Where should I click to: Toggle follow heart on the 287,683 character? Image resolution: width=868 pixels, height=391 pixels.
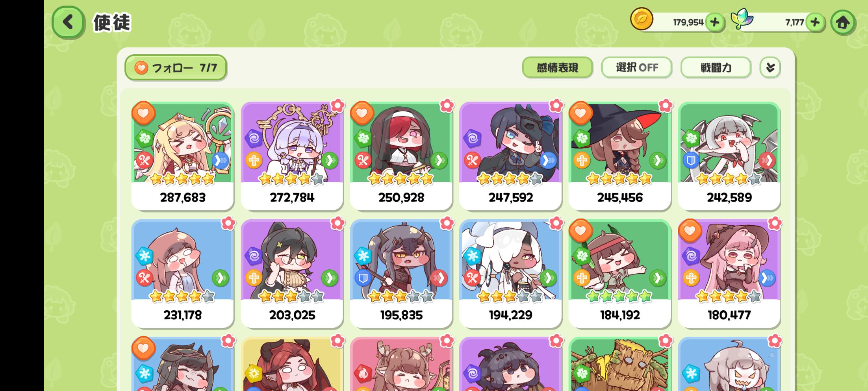click(143, 113)
